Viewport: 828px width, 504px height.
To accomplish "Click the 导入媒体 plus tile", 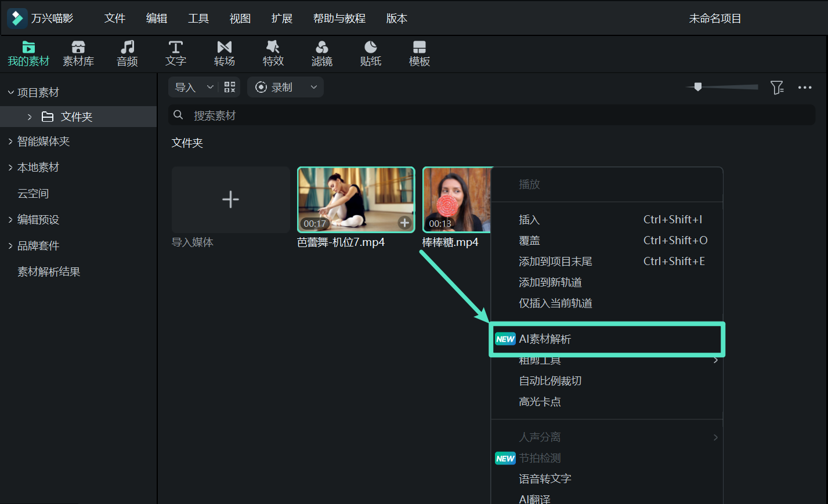I will point(230,200).
